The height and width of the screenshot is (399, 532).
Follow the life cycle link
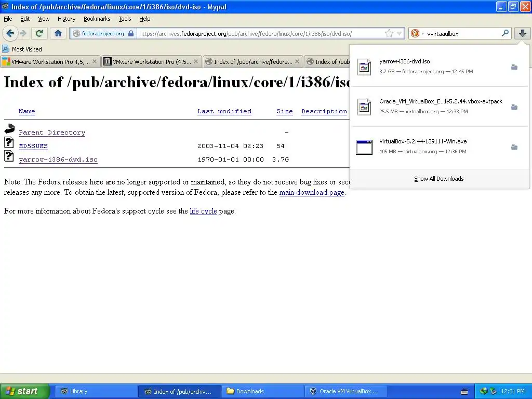click(x=203, y=211)
